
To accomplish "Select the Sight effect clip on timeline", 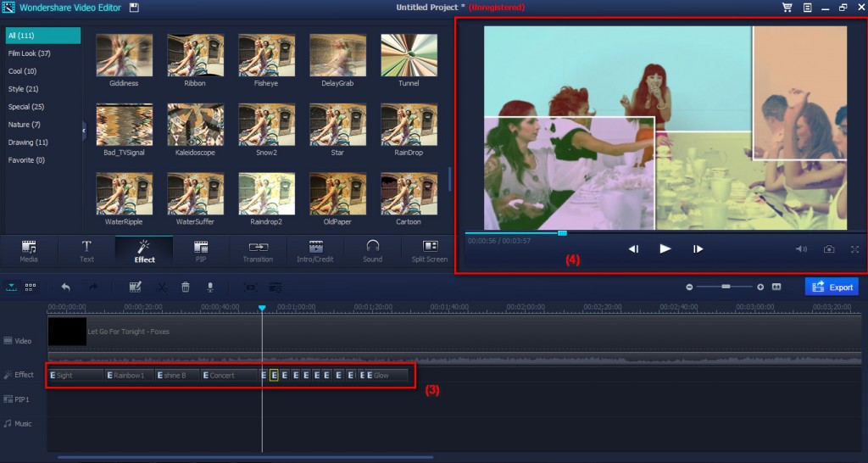I will [x=75, y=375].
